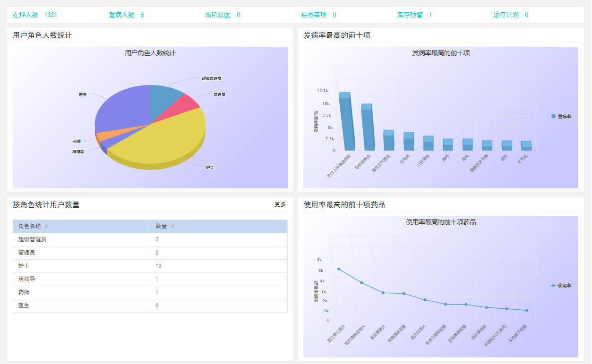Click the 所领导 pie chart label
This screenshot has width=592, height=364.
point(78,152)
